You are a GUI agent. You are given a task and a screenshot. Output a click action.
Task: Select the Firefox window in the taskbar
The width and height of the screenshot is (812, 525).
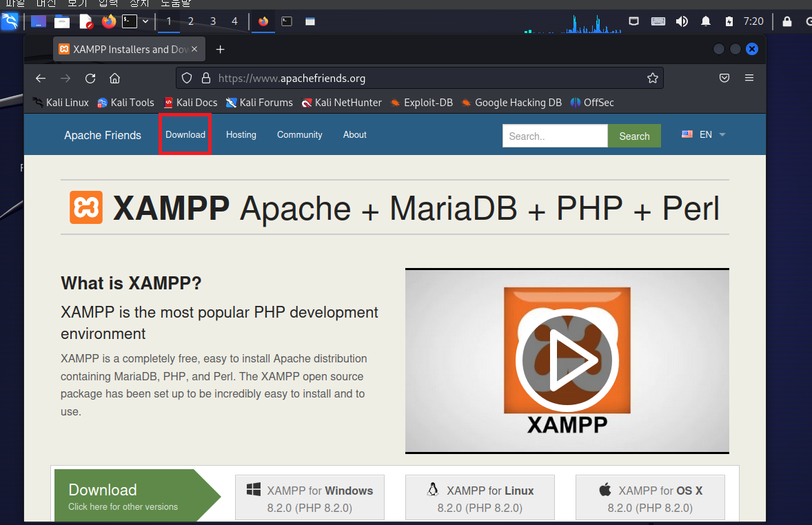[x=263, y=21]
